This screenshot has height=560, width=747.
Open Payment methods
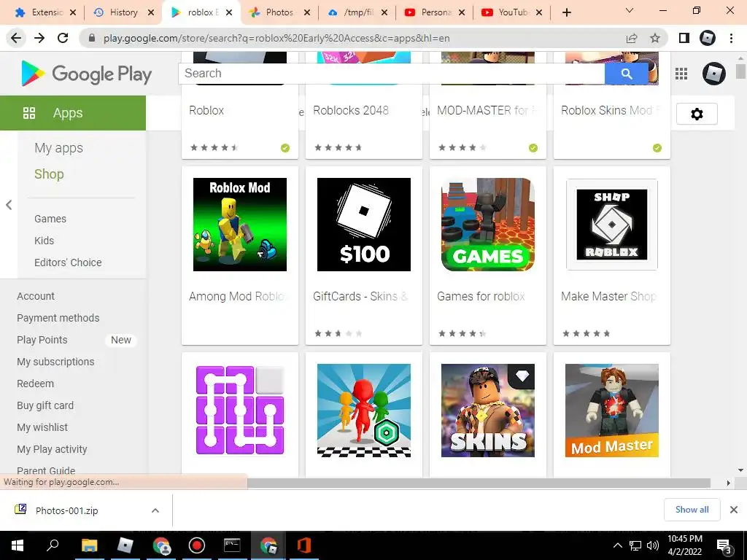[x=58, y=318]
